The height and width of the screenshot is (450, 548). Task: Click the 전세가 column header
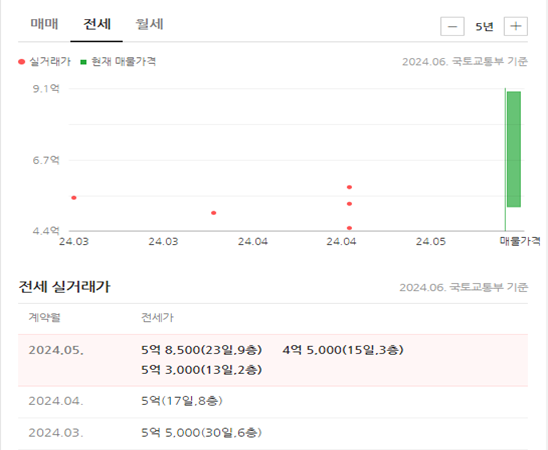coord(157,317)
